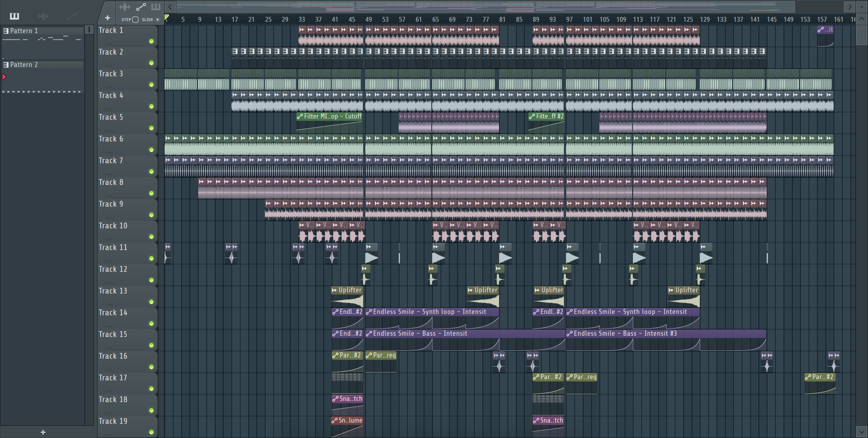The width and height of the screenshot is (868, 438).
Task: Mute Track 8 with its green LED
Action: point(151,193)
